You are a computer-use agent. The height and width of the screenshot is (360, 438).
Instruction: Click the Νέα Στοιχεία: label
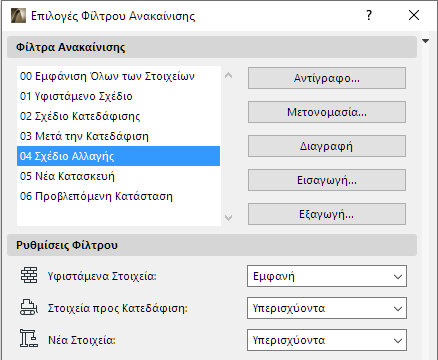coord(82,340)
